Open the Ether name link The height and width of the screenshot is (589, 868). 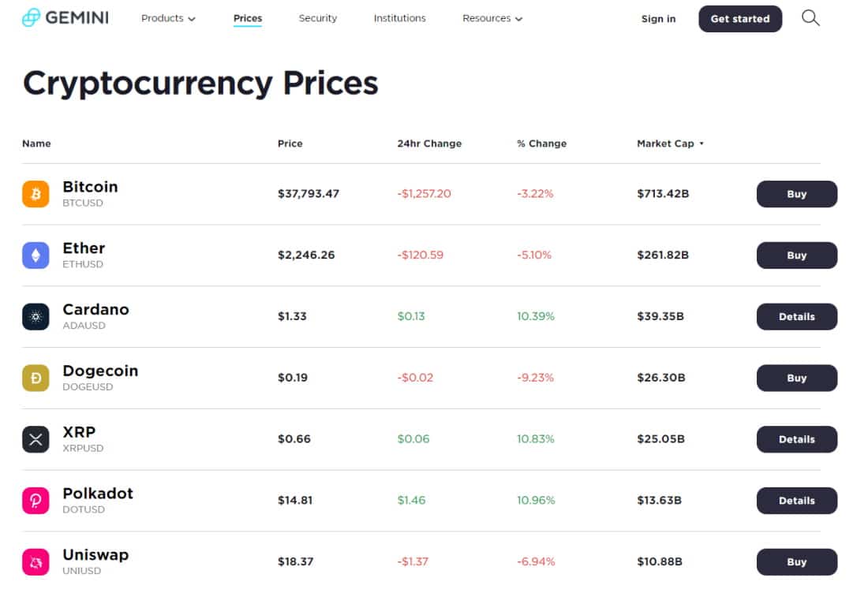[x=84, y=248]
